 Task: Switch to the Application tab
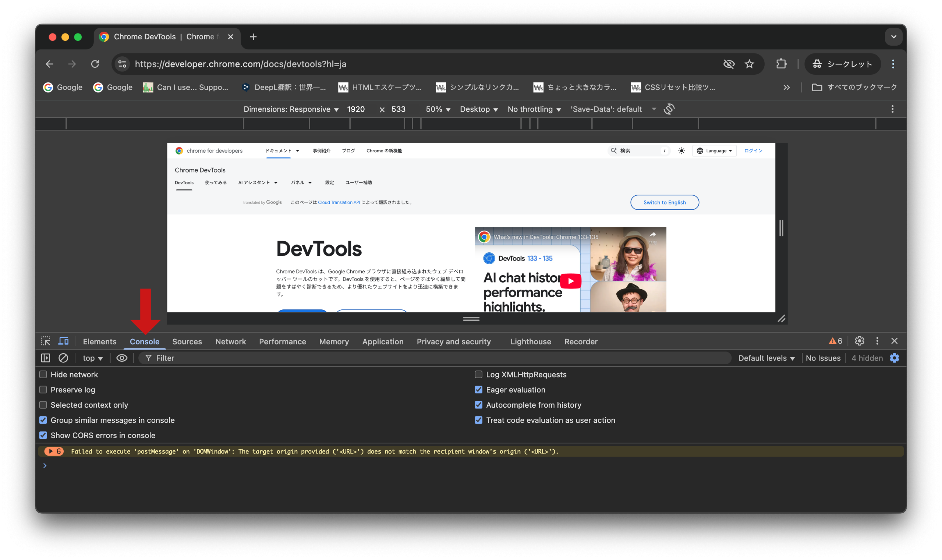coord(382,341)
